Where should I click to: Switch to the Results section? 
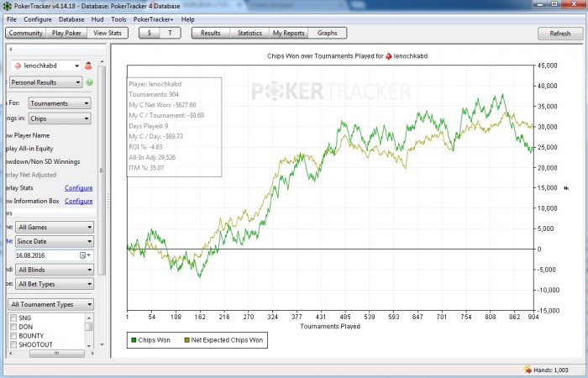[211, 33]
